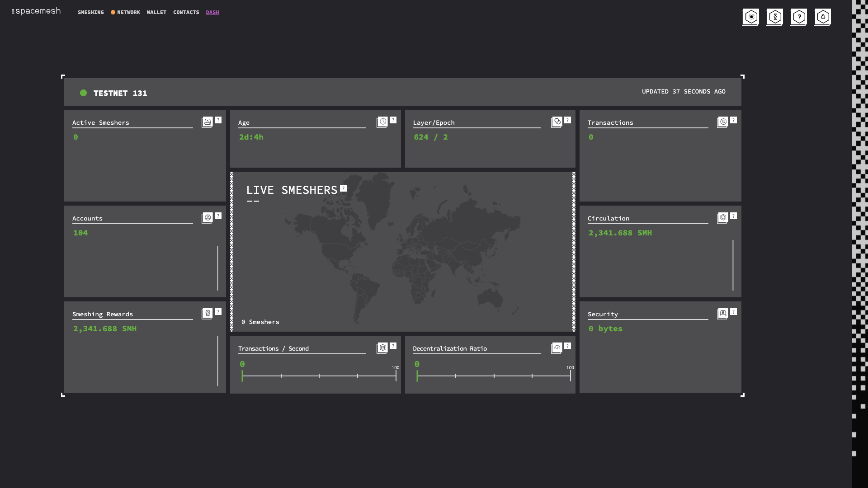Click the hourglass hexagon icon
868x488 pixels.
pyautogui.click(x=774, y=17)
